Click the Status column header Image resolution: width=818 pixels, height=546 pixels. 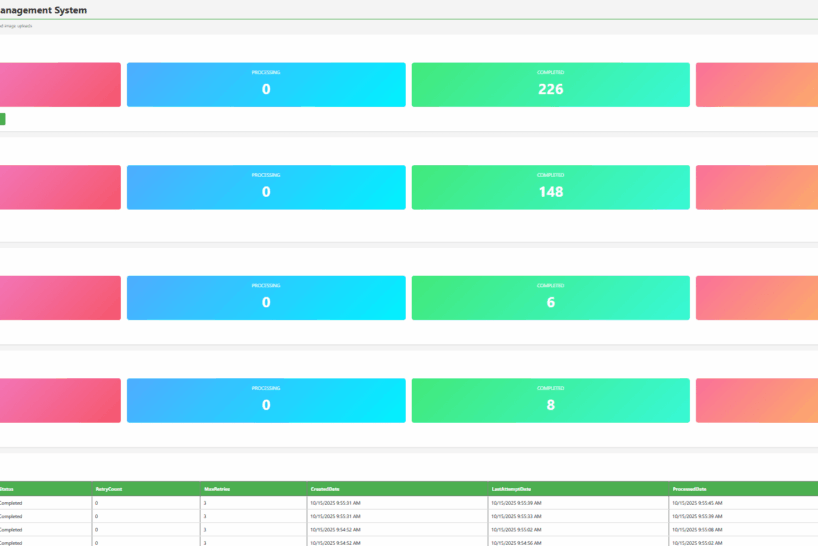(45, 489)
